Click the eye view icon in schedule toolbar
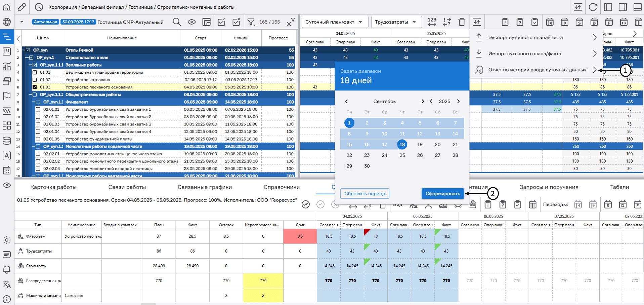This screenshot has height=305, width=644. point(191,22)
